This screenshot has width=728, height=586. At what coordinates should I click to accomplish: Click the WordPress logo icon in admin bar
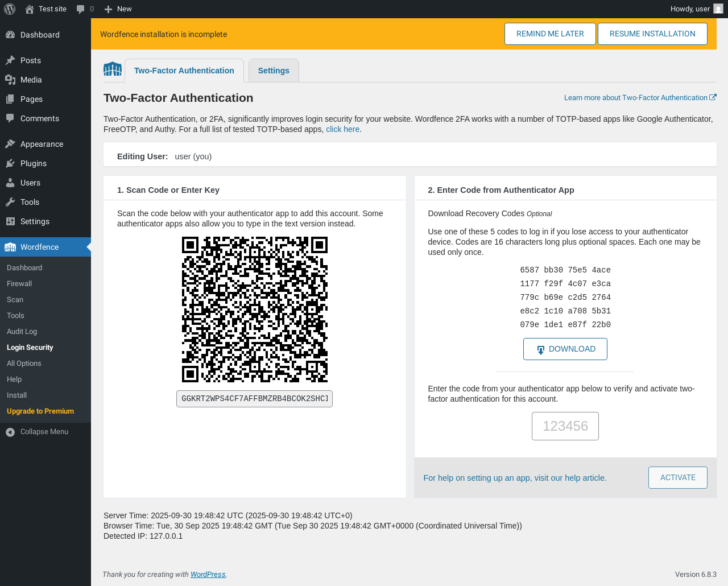(x=10, y=9)
